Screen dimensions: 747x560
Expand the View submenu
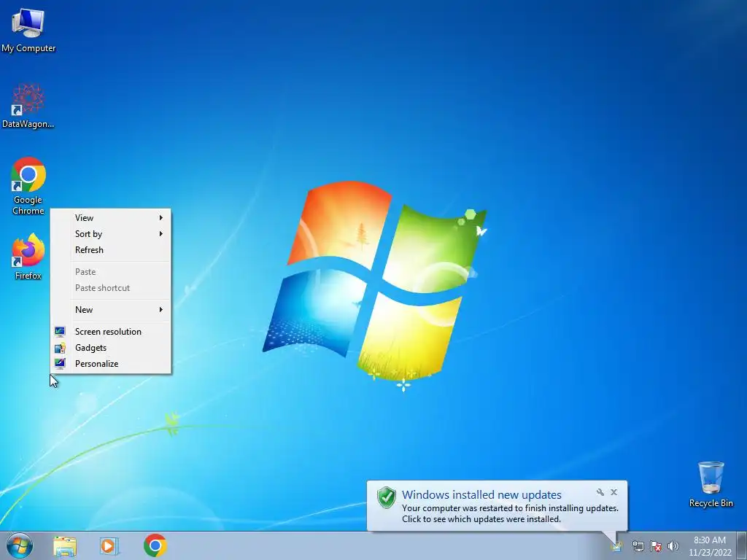pyautogui.click(x=111, y=217)
